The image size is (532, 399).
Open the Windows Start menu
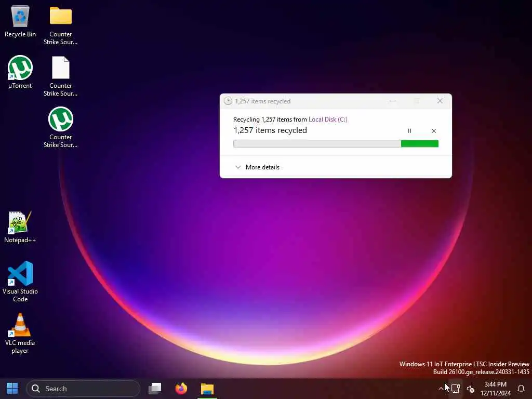point(12,389)
